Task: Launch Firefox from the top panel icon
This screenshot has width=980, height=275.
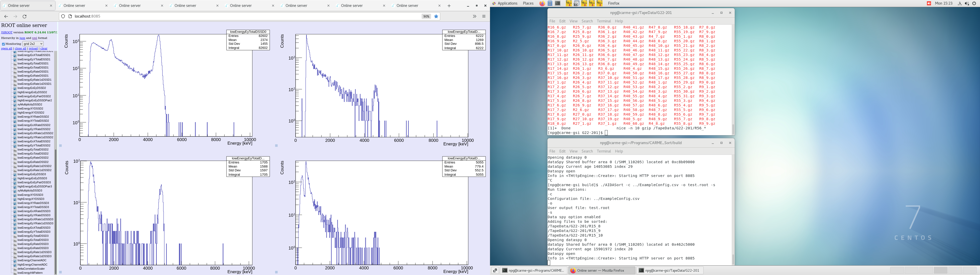Action: 542,3
